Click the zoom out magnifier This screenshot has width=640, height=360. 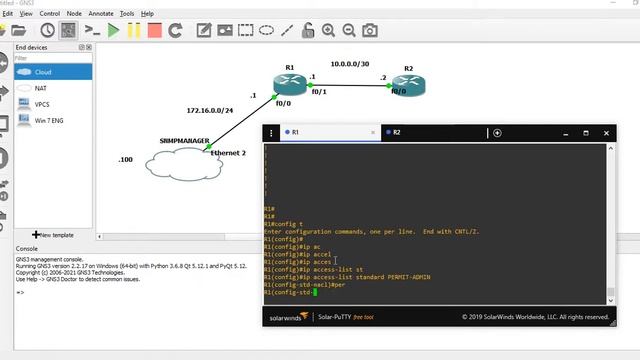click(x=349, y=30)
